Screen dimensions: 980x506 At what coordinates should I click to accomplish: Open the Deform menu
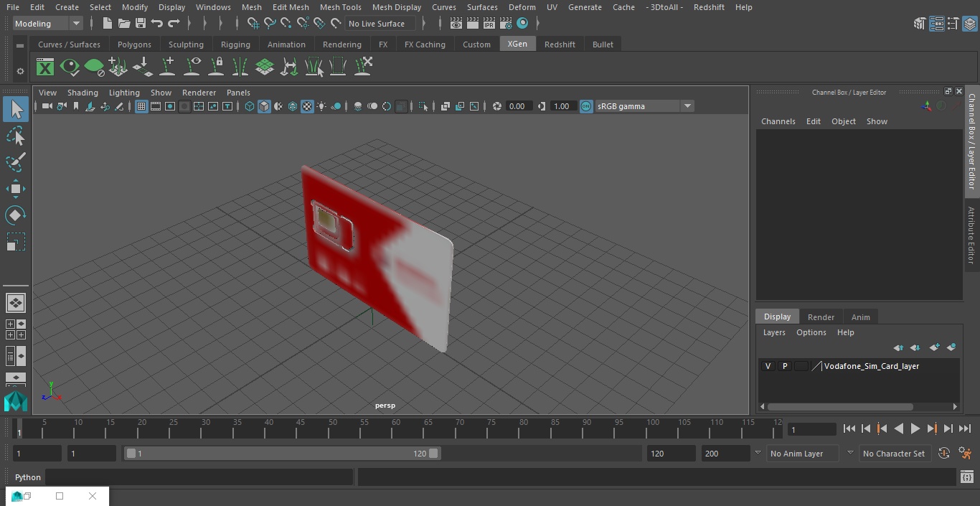point(522,7)
